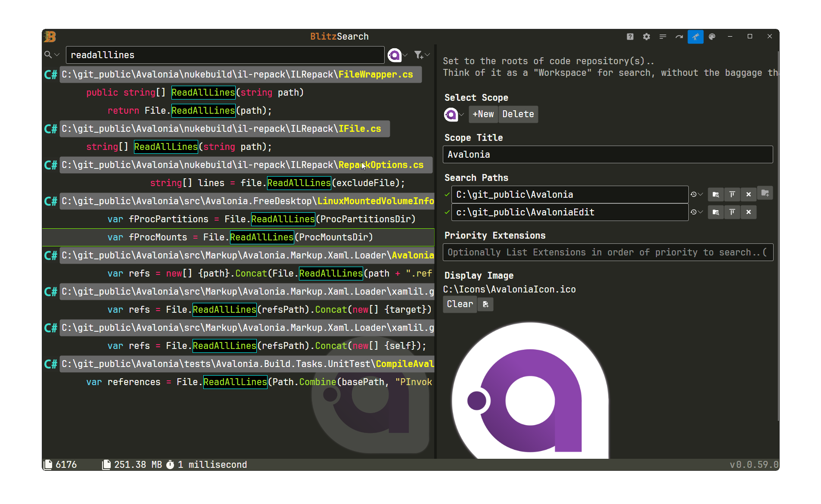This screenshot has height=504, width=821.
Task: Expand the Select Scope icon dropdown
Action: click(x=454, y=115)
